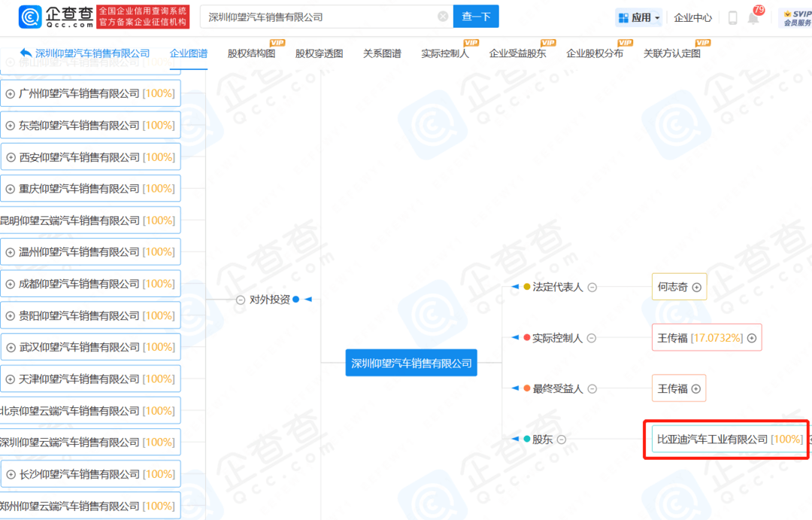Select the central 深圳仰望汽车销售有限公司 node

(411, 363)
